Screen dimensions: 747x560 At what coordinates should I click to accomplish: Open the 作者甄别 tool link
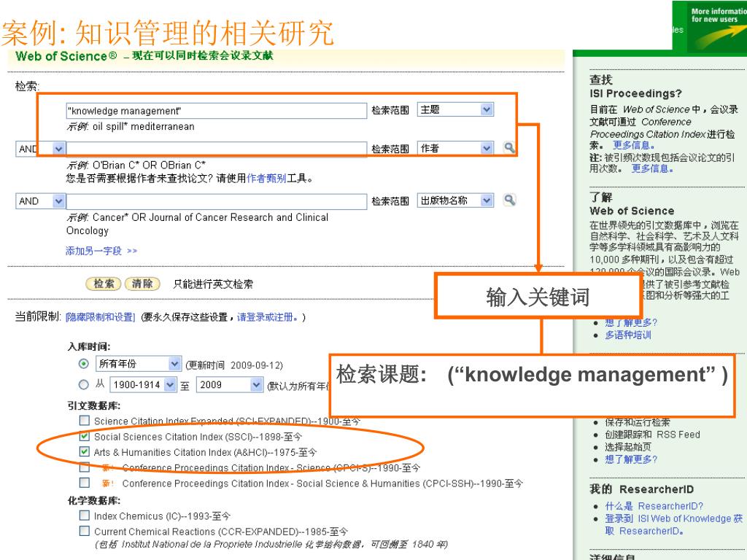point(266,179)
